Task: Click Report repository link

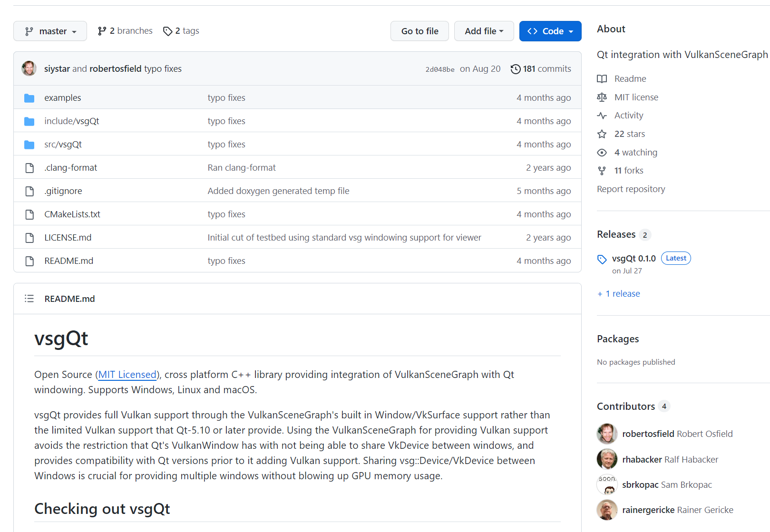Action: coord(631,189)
